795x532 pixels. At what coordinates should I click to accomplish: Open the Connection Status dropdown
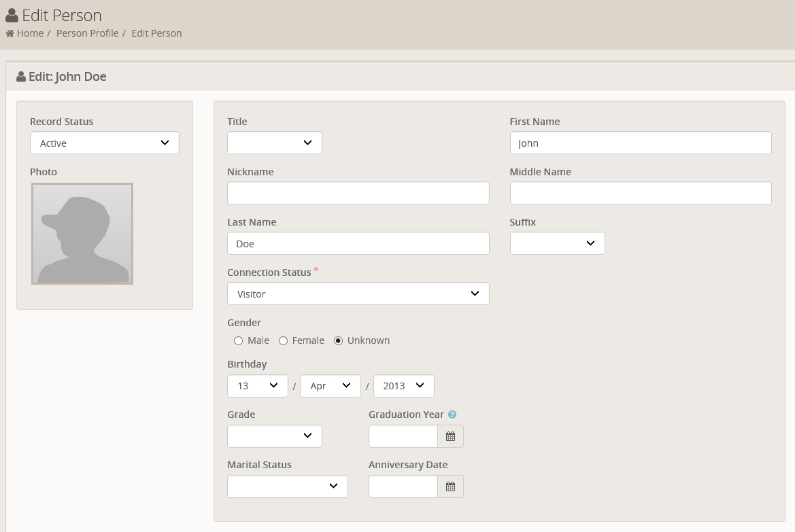click(358, 294)
